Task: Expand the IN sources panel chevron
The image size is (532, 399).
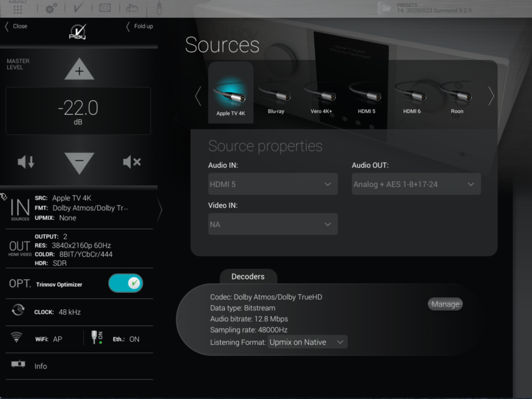Action: (160, 210)
